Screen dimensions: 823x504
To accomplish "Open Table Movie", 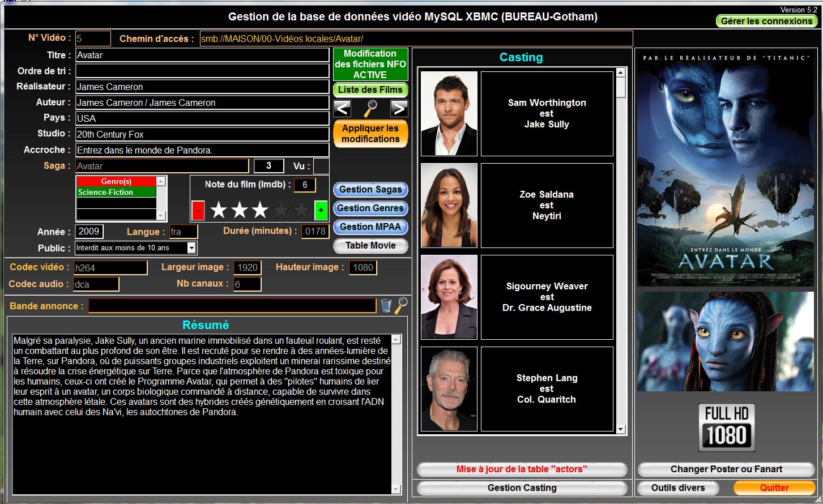I will pos(370,245).
